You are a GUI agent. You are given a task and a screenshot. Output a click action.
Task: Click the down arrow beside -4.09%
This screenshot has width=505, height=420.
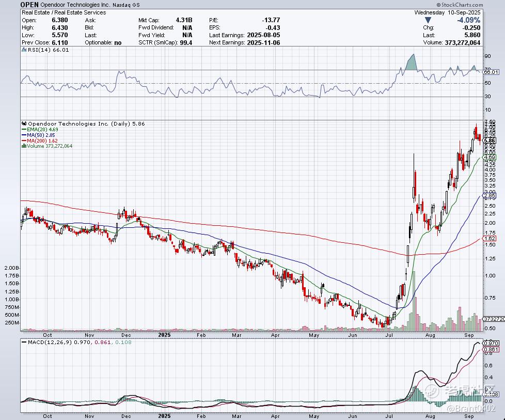point(428,20)
